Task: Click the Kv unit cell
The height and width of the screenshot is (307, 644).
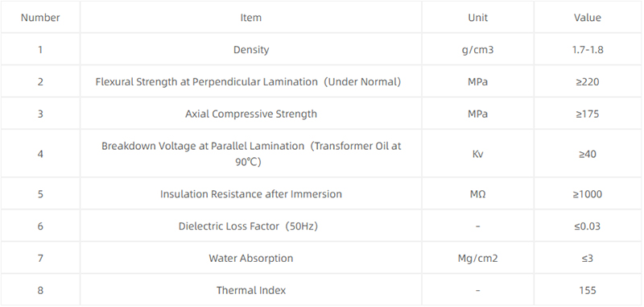Action: click(477, 154)
